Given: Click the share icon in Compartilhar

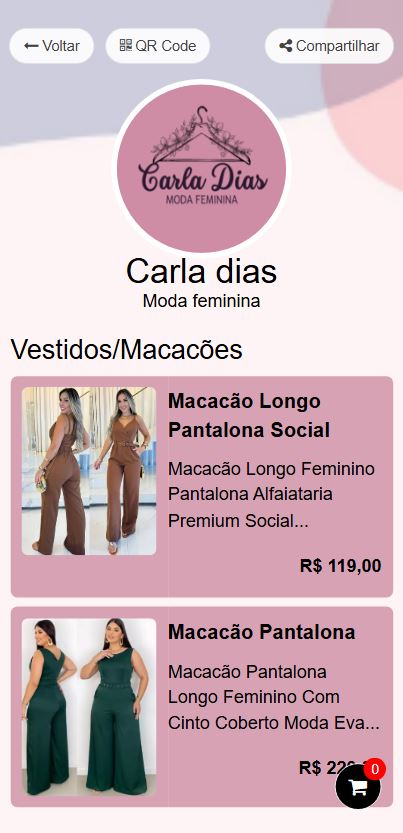Looking at the screenshot, I should point(286,46).
